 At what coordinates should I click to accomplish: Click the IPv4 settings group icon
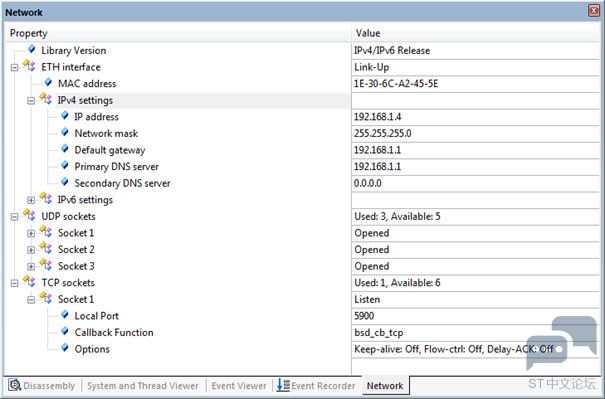click(x=46, y=99)
